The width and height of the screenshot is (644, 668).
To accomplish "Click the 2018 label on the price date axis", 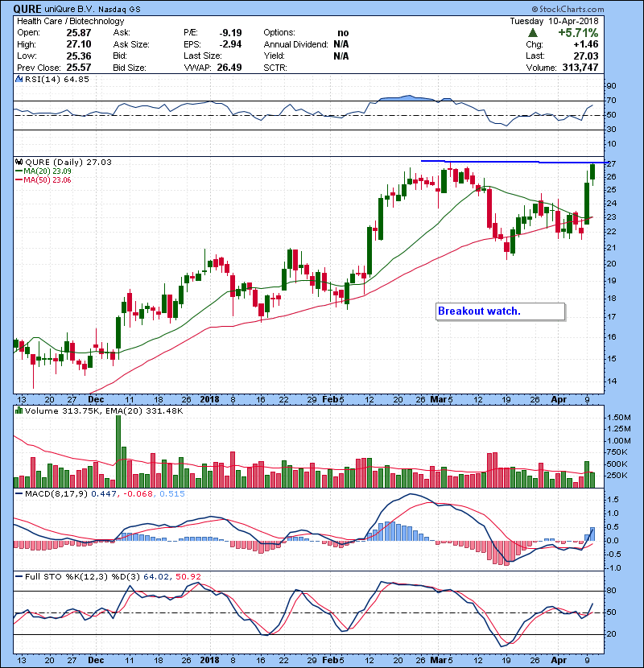I will click(209, 400).
